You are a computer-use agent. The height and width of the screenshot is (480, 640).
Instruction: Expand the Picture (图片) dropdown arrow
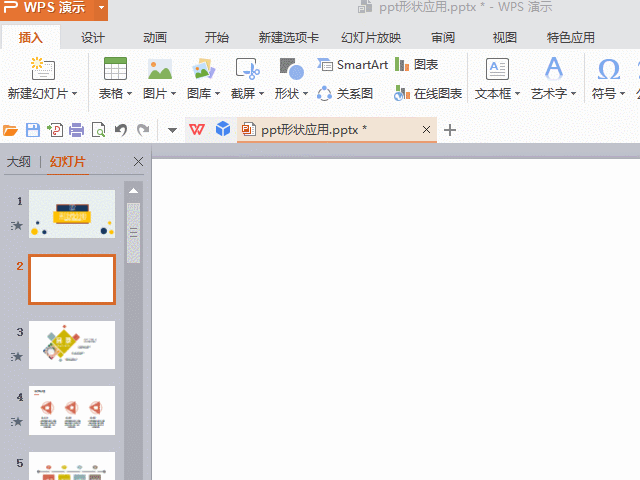click(x=173, y=94)
